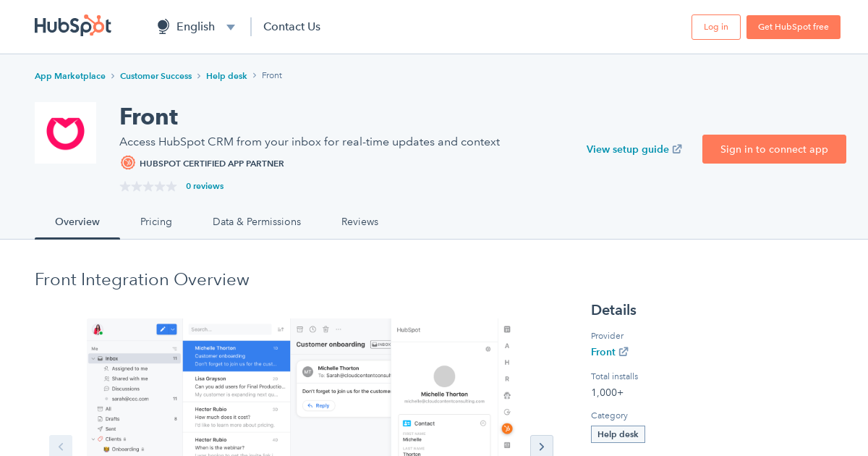Open the Front provider link
Screen dimensions: 868x456
pos(609,352)
